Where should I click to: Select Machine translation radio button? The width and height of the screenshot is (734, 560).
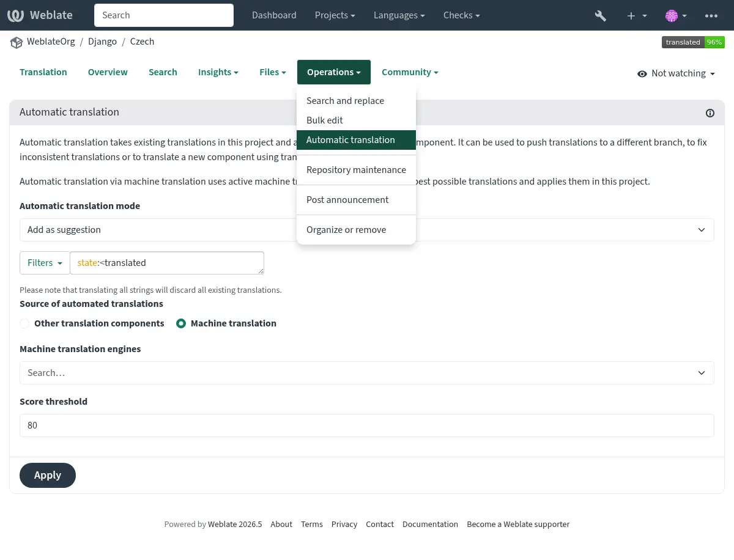181,323
